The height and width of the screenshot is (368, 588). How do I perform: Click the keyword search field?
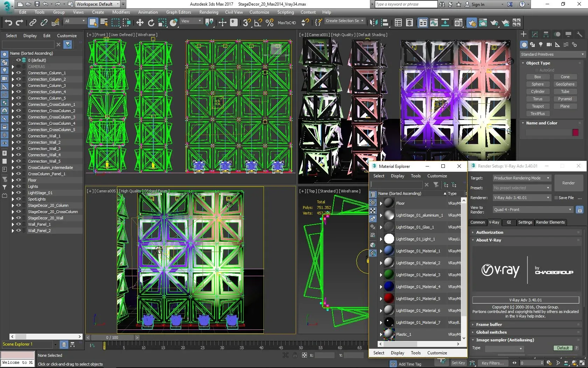(406, 4)
